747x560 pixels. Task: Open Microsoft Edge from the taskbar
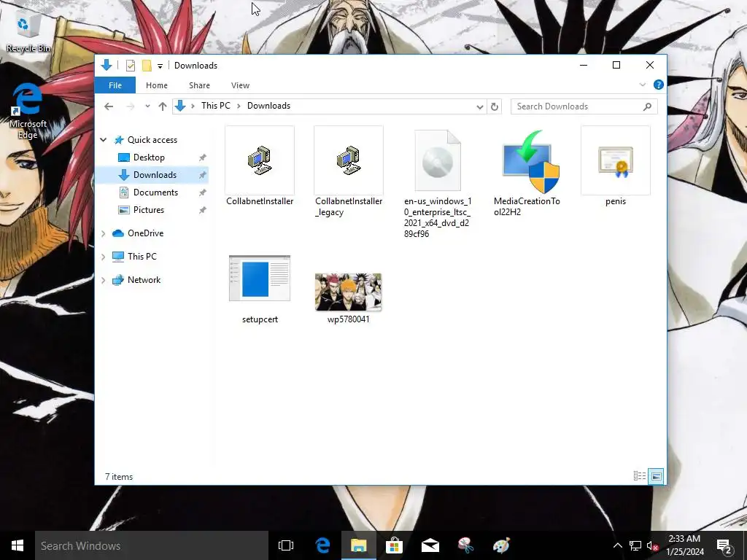point(322,545)
